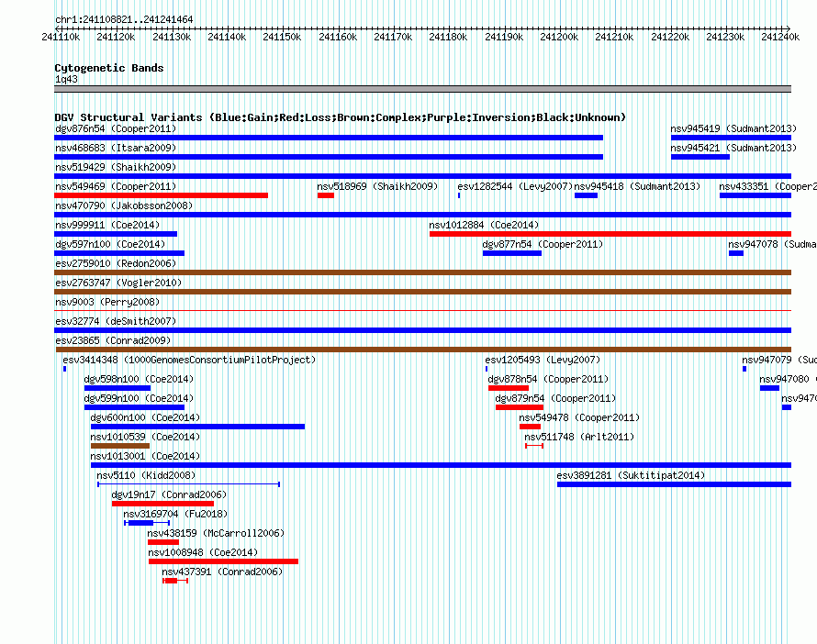Click esv3891281 (Suktitipat2014) label
The image size is (817, 644).
click(631, 475)
